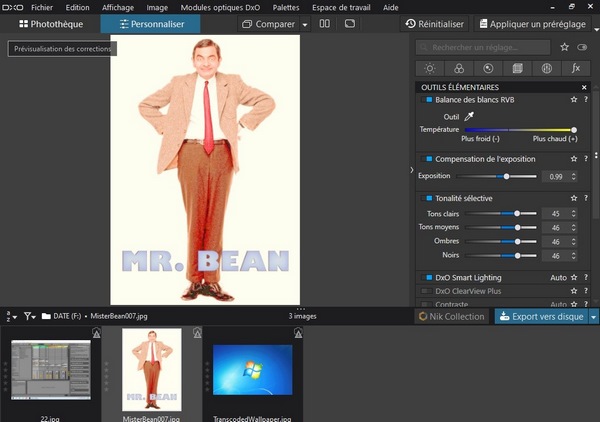This screenshot has width=600, height=422.
Task: Open the Geometry palette icon
Action: coord(517,68)
